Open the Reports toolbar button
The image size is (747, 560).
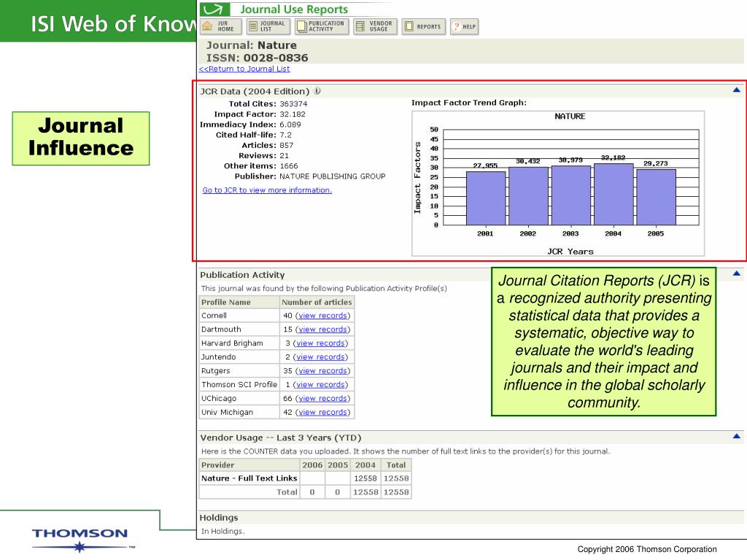tap(424, 26)
